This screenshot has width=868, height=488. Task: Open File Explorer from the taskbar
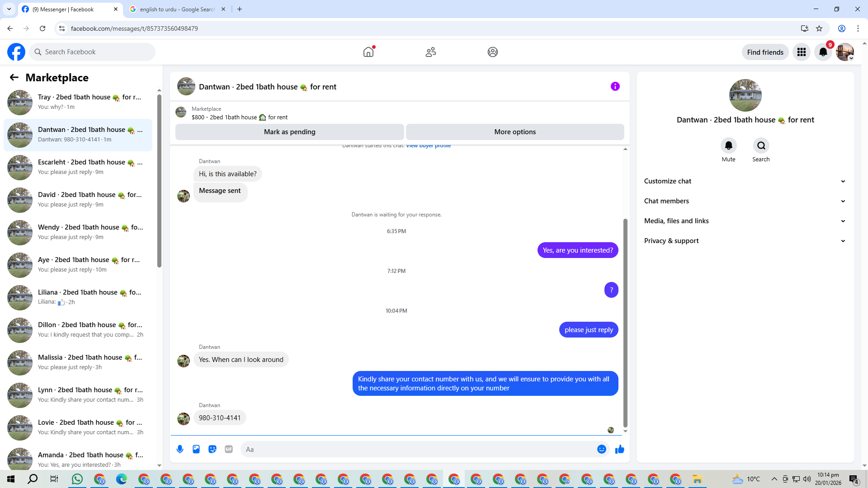click(697, 479)
